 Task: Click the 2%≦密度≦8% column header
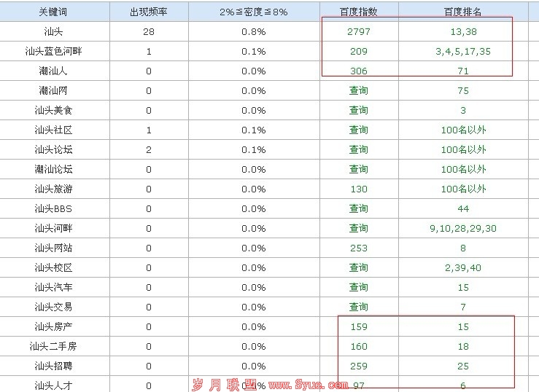[253, 12]
